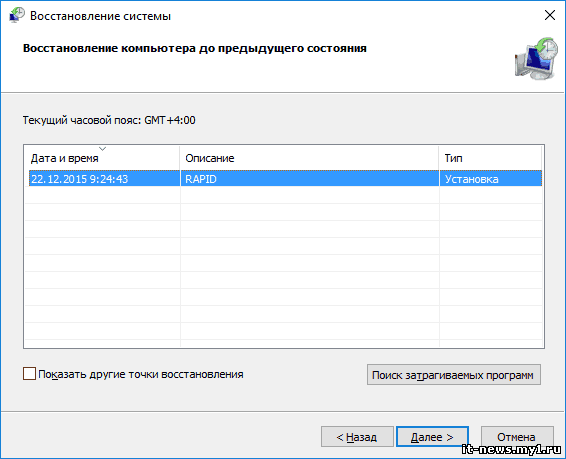566x459 pixels.
Task: Click the Текущий часовой пояс GMT+4:00 text
Action: click(109, 120)
